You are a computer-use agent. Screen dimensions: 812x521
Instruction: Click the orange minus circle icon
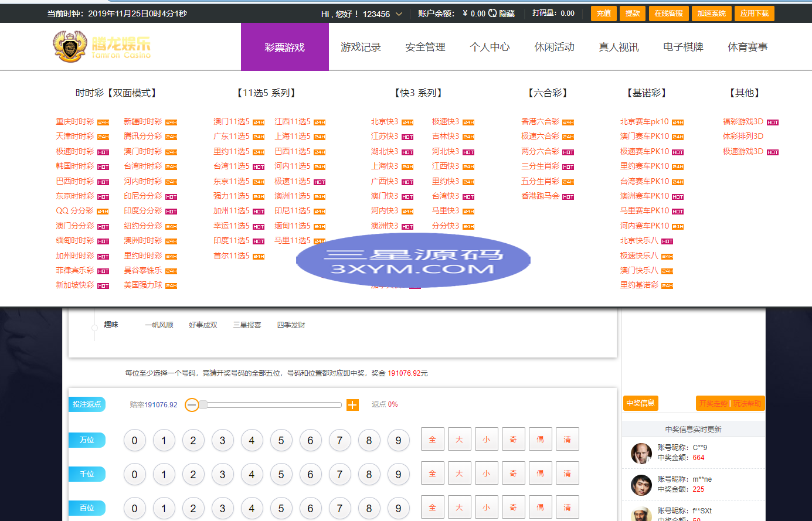pyautogui.click(x=192, y=405)
